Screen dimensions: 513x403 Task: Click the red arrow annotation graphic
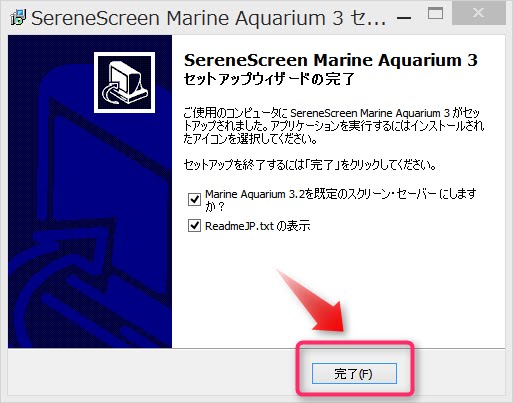(313, 301)
